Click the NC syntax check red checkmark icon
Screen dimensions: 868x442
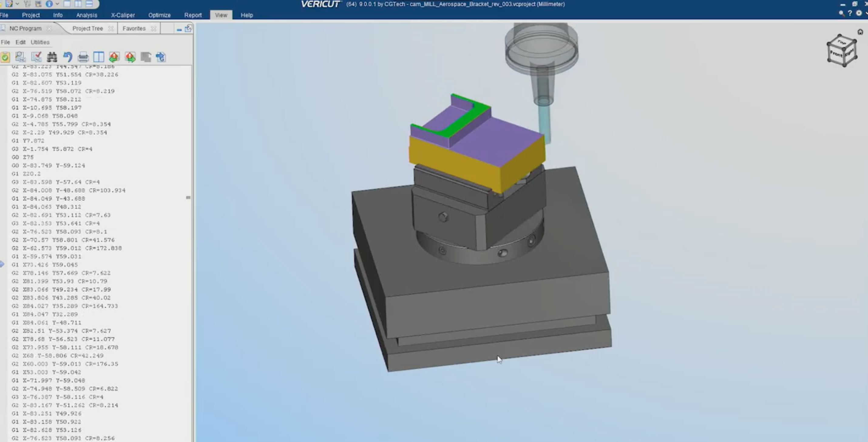pyautogui.click(x=36, y=57)
